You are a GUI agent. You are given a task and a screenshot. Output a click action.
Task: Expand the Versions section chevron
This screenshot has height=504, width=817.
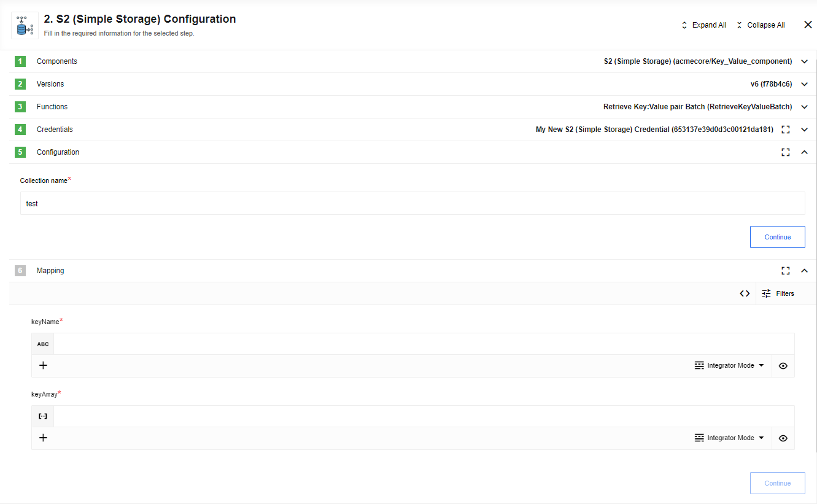(x=805, y=84)
